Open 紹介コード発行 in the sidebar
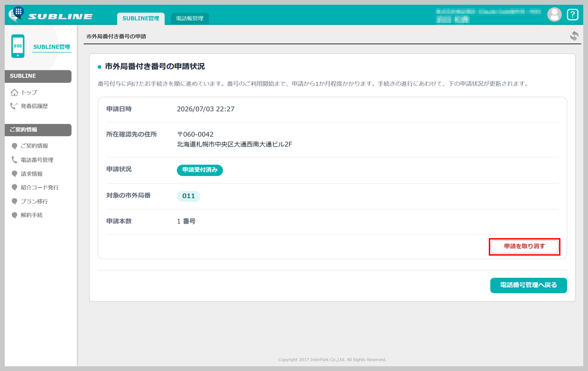 coord(40,188)
